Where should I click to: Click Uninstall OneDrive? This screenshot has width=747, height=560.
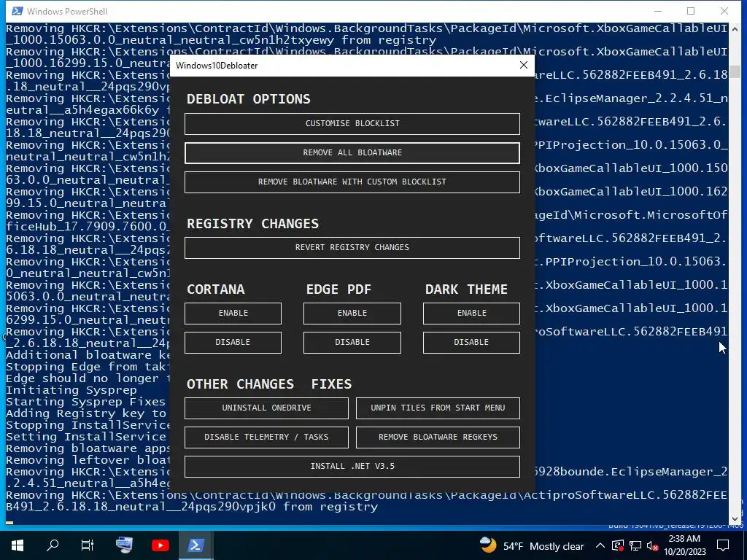point(266,408)
